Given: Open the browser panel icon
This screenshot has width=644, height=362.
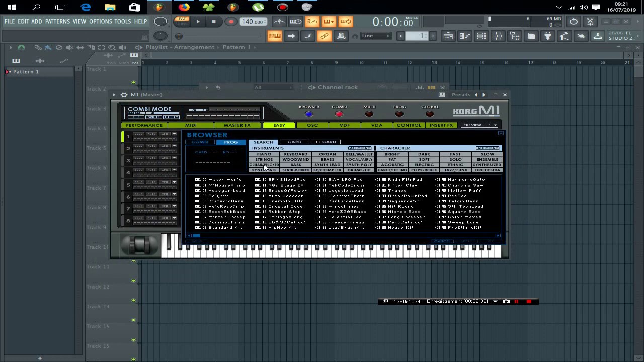Looking at the screenshot, I should point(515,36).
